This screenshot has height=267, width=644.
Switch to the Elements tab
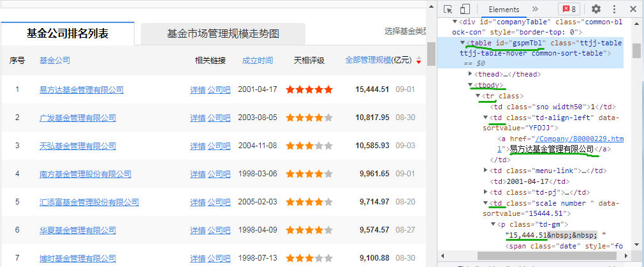504,10
